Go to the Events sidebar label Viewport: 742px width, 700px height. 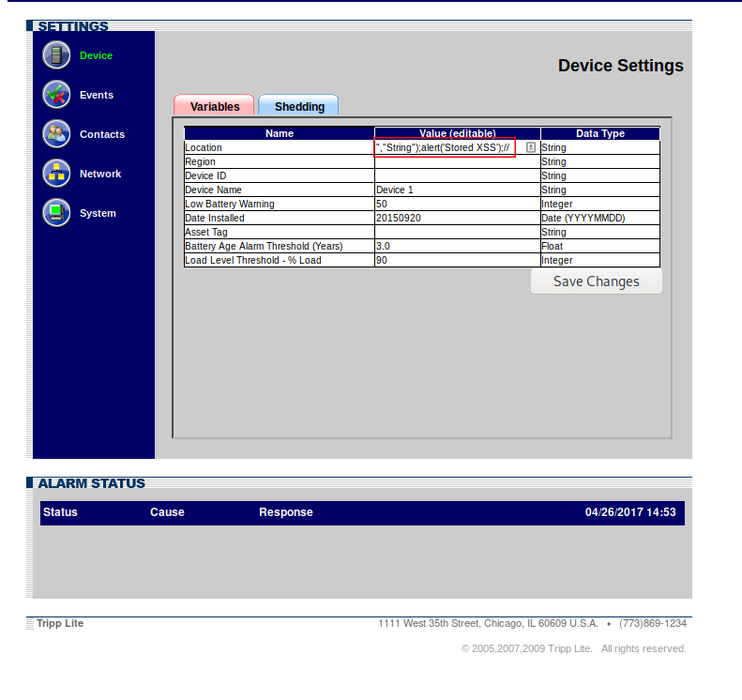click(x=97, y=95)
